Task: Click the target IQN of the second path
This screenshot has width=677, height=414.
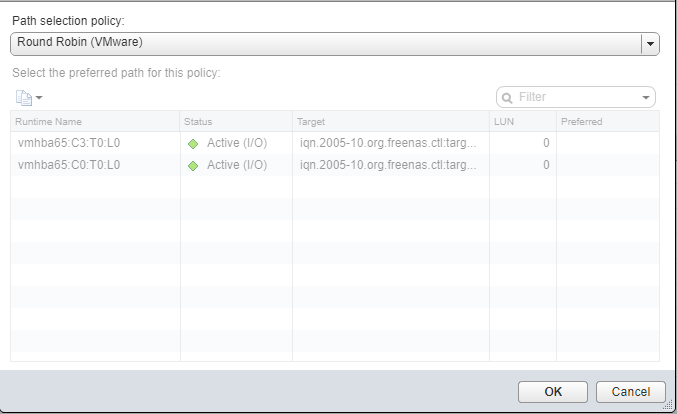Action: point(388,165)
